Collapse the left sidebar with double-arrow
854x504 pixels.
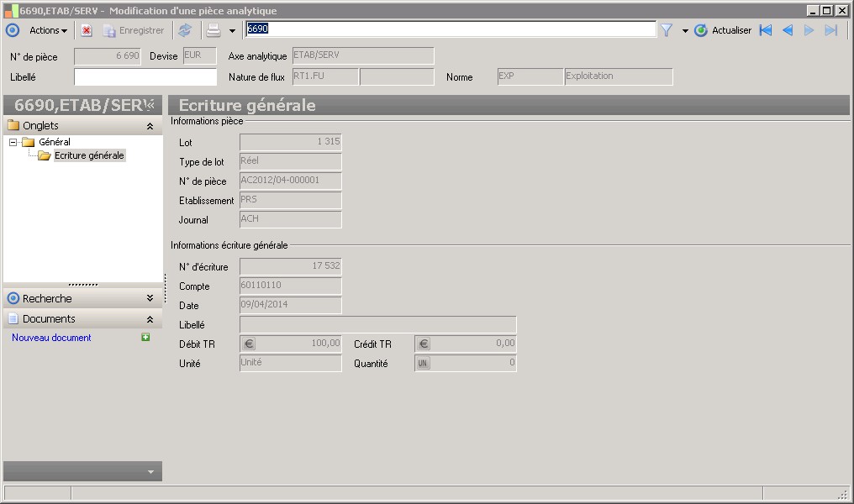click(x=149, y=105)
